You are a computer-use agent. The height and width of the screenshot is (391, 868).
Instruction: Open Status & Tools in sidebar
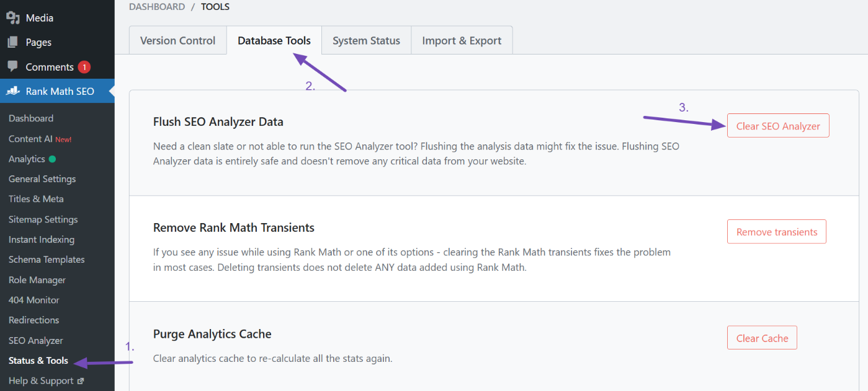(x=38, y=361)
